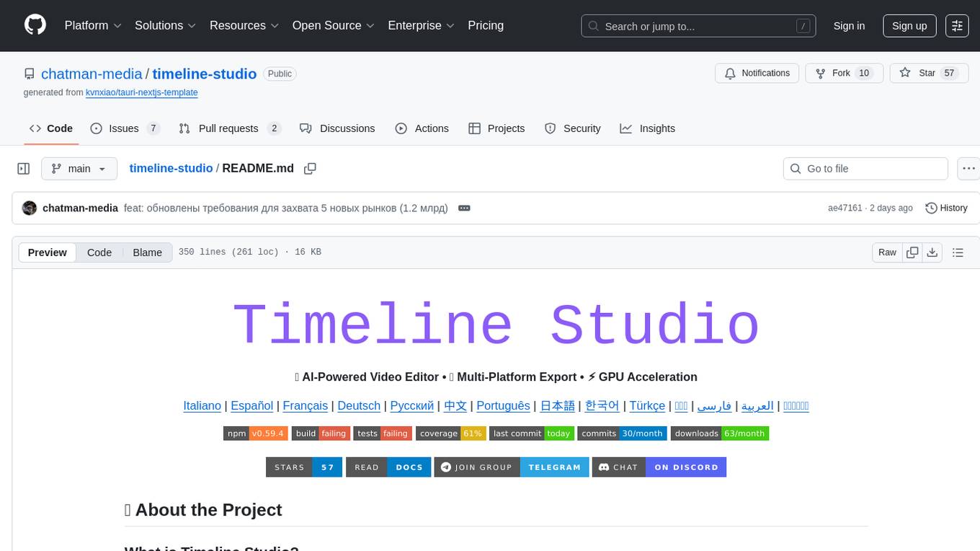Expand the Open Source menu

tap(334, 25)
